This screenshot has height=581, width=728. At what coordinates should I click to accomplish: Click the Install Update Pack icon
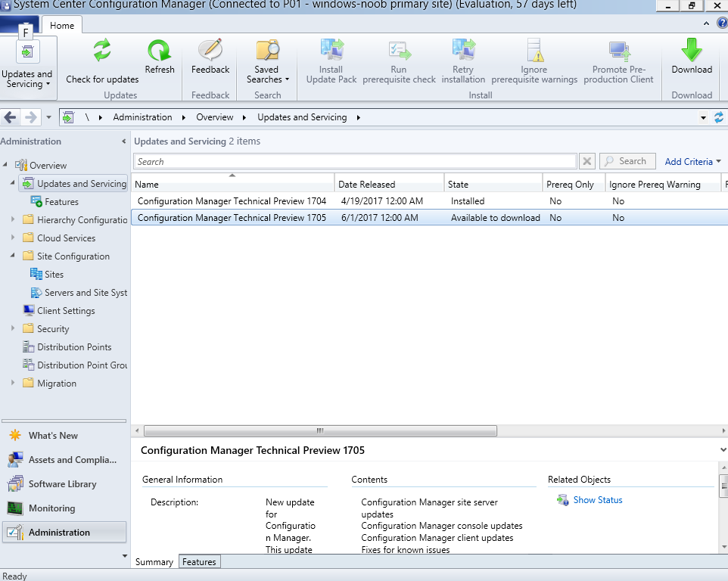332,49
